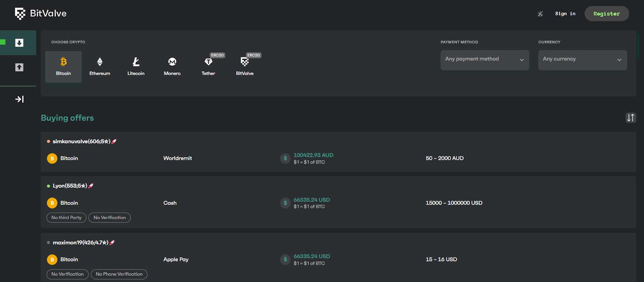Select Ethereum crypto option
The height and width of the screenshot is (282, 644).
tap(100, 67)
